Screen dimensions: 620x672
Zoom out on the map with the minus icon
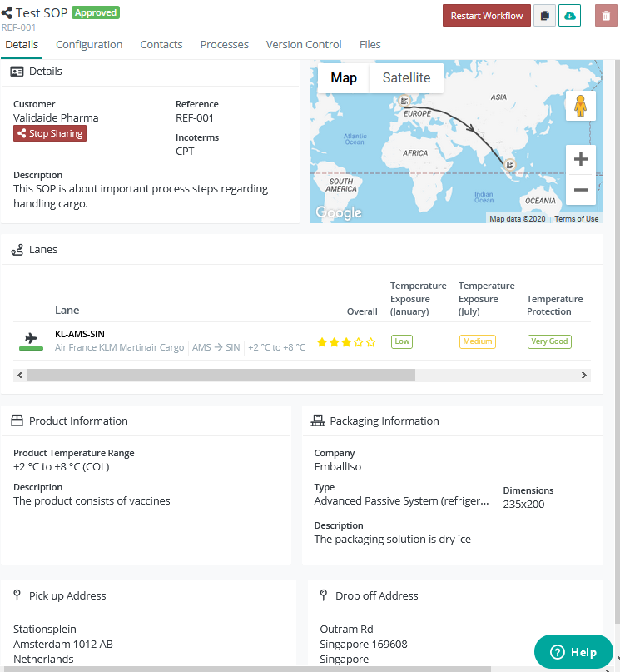pyautogui.click(x=580, y=189)
